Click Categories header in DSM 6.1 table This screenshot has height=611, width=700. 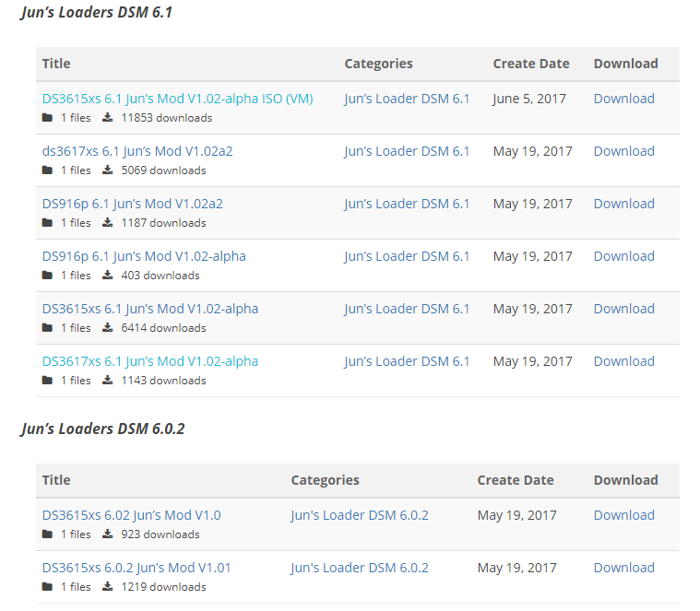(378, 64)
